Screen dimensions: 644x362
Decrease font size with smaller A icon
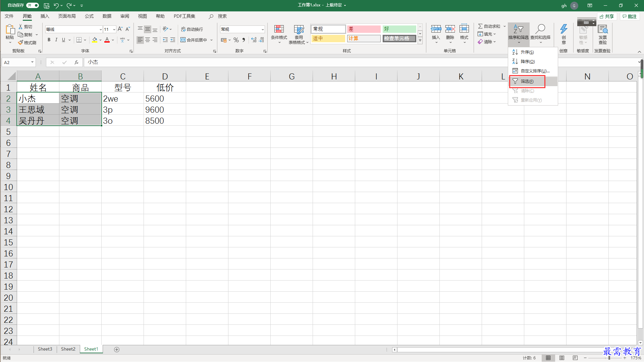pyautogui.click(x=128, y=29)
